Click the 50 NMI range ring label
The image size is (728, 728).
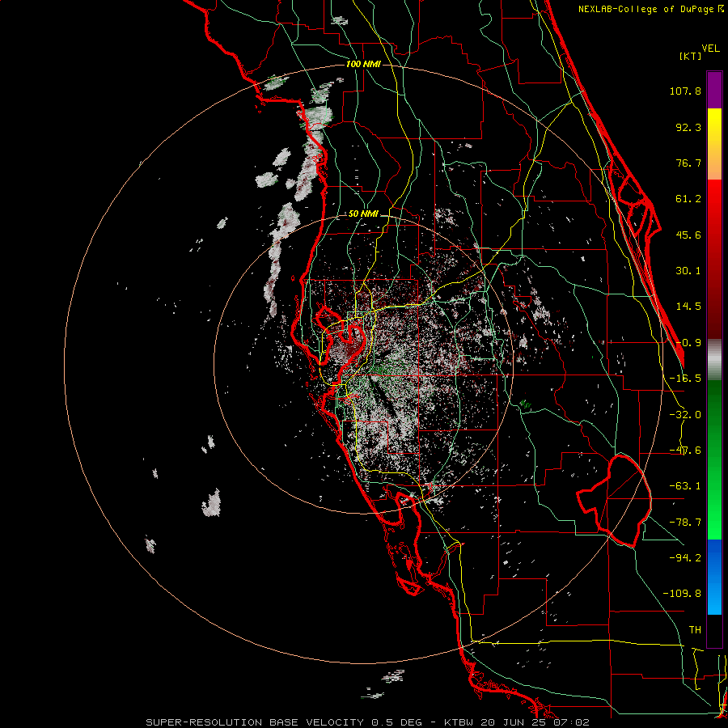click(363, 214)
